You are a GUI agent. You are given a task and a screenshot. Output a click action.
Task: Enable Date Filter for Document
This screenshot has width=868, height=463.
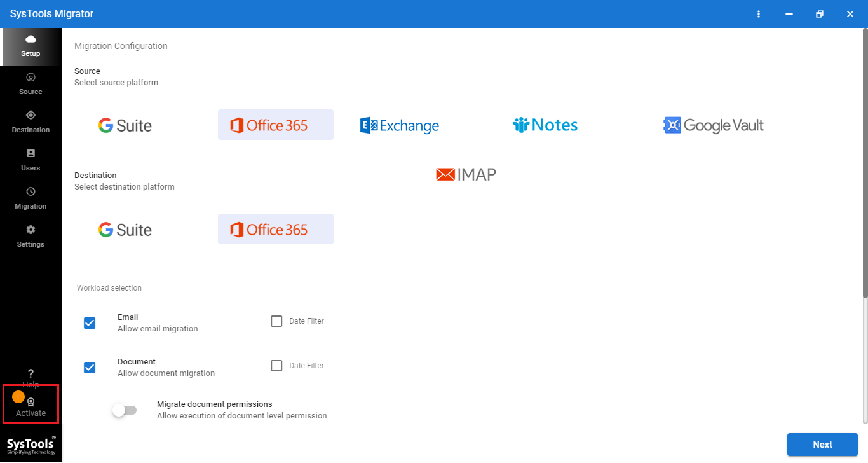[x=276, y=366]
